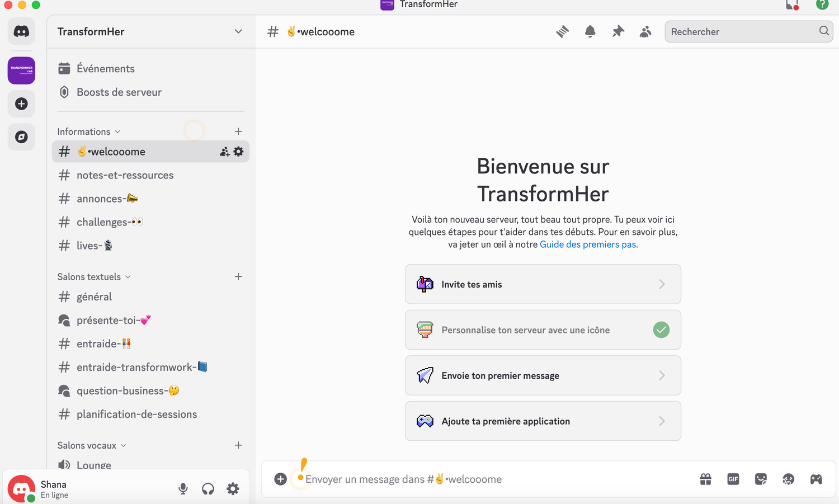The width and height of the screenshot is (839, 504).
Task: Click the Invite tes amis card
Action: click(x=543, y=284)
